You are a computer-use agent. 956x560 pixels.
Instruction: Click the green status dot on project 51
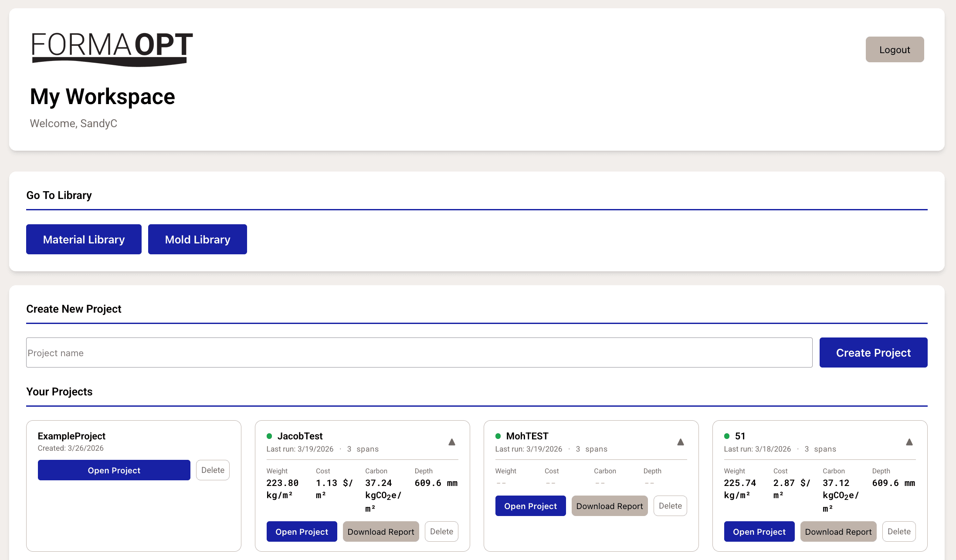tap(726, 436)
